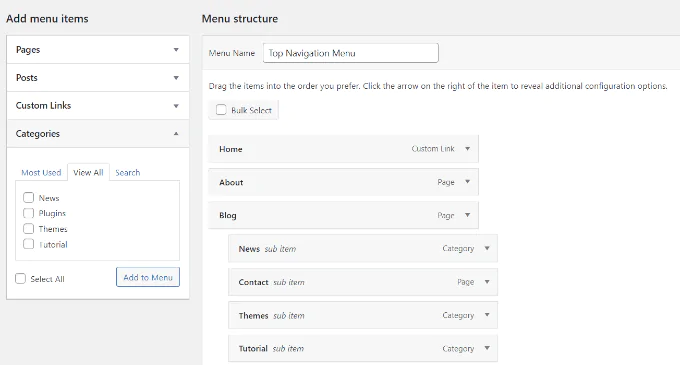The image size is (680, 365).
Task: Check the Themes category checkbox
Action: [x=29, y=228]
